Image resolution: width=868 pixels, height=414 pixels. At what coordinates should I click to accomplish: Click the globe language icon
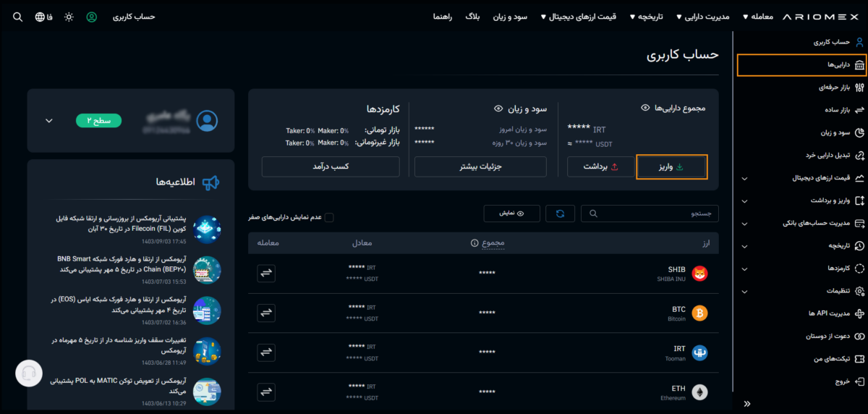coord(40,17)
